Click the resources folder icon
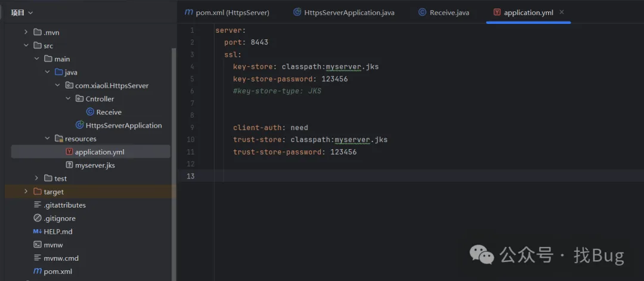This screenshot has height=281, width=644. click(58, 138)
